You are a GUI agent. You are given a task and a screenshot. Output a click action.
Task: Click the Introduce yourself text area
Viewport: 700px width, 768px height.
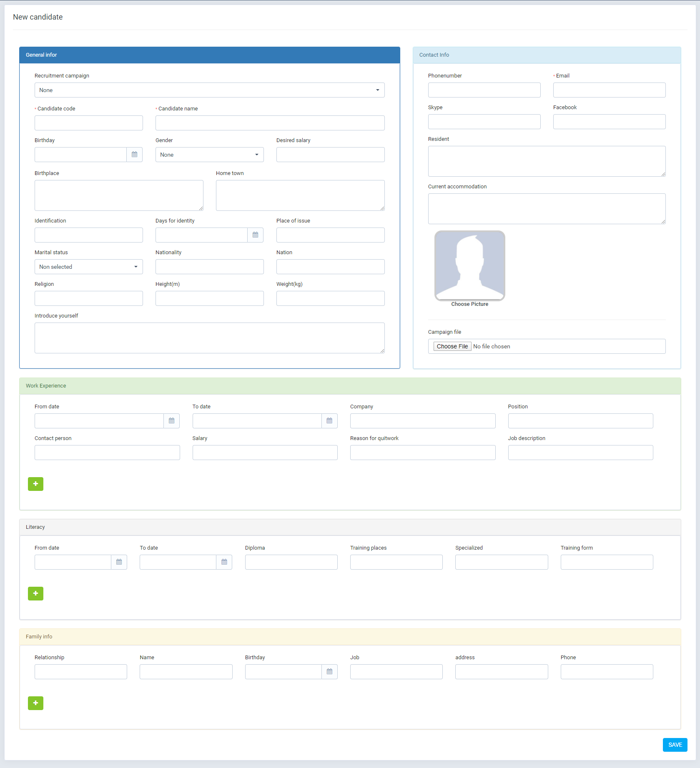pos(209,338)
